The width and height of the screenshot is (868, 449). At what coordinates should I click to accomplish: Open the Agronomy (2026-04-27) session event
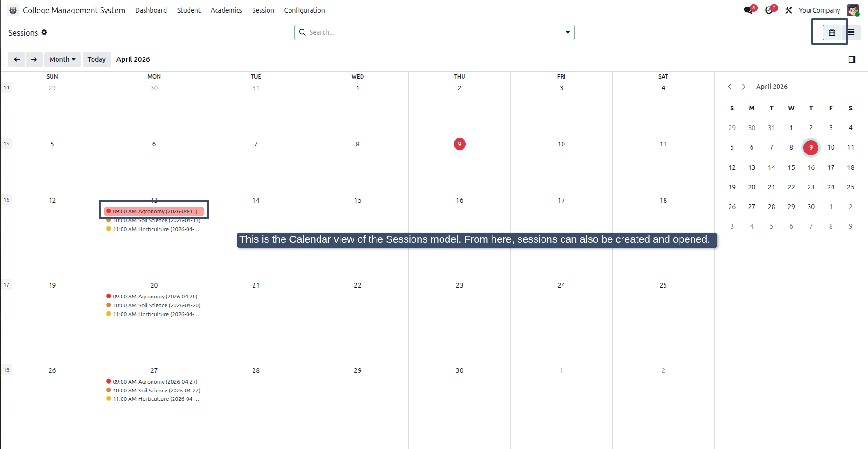click(x=154, y=382)
